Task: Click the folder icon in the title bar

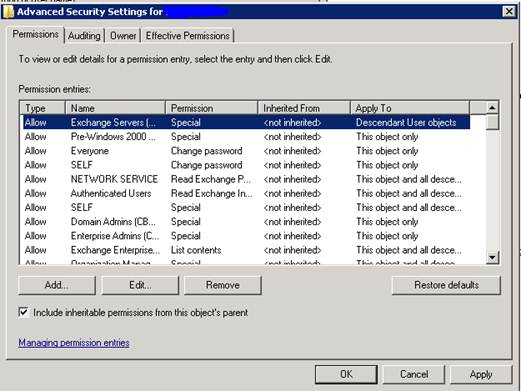Action: tap(8, 12)
